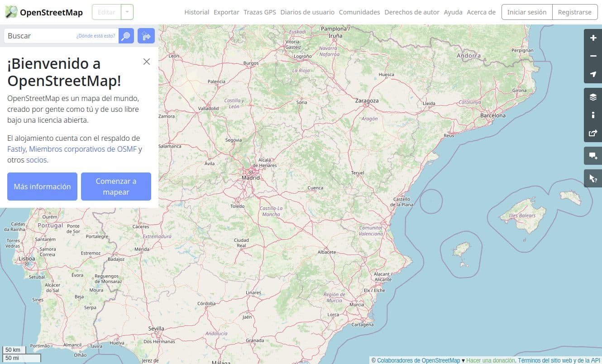Click the search magnifier button
The image size is (602, 364).
click(x=126, y=36)
